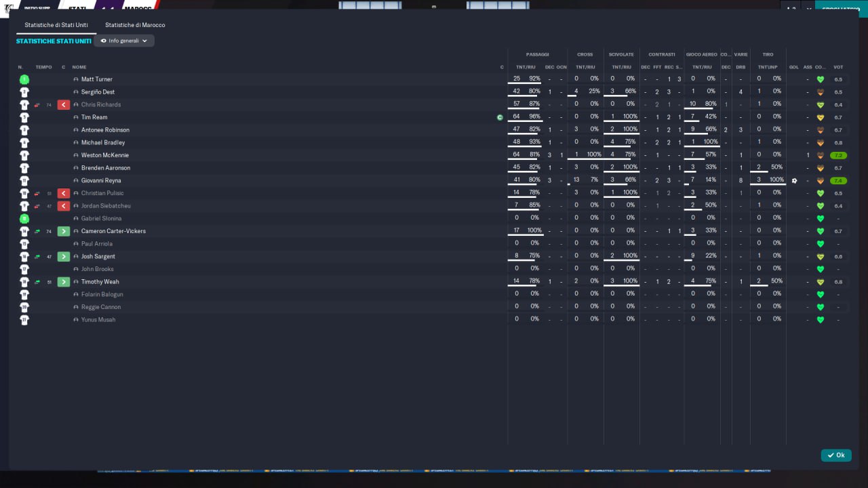
Task: Click Giovanni Reyna's shirt number icon
Action: point(24,181)
